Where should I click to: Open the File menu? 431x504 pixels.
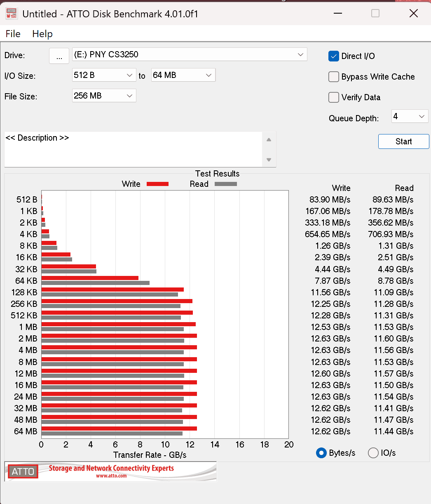pos(13,34)
